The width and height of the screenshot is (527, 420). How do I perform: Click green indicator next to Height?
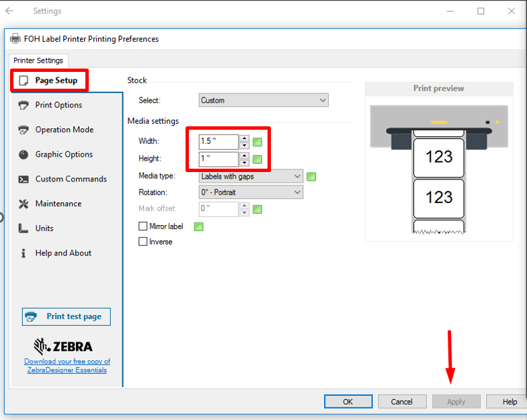[257, 159]
